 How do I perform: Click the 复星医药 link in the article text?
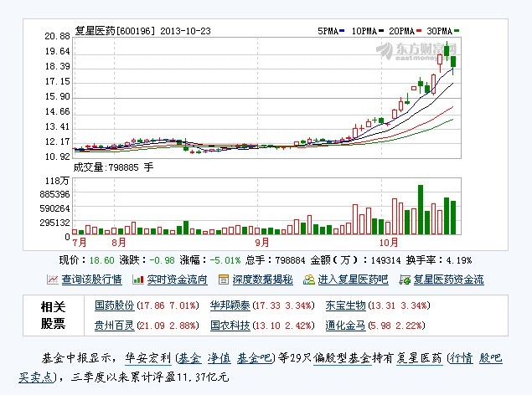point(420,358)
